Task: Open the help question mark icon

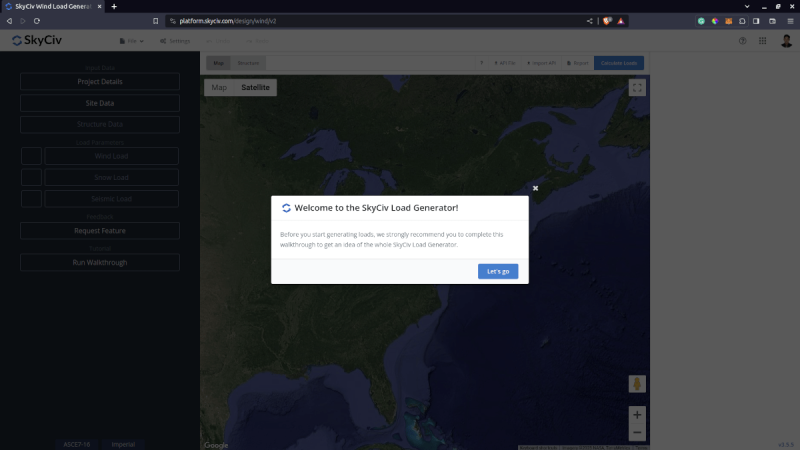Action: point(742,41)
